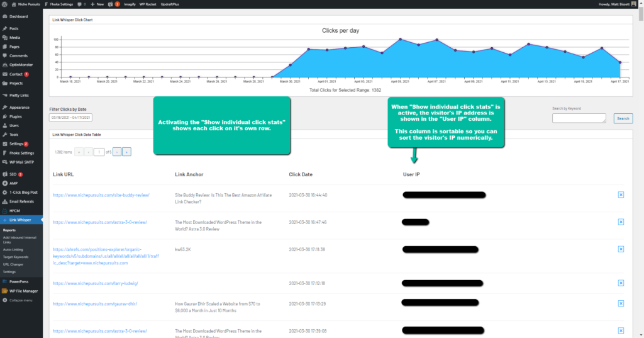Open the Filter Clicks by Date range field

point(70,118)
